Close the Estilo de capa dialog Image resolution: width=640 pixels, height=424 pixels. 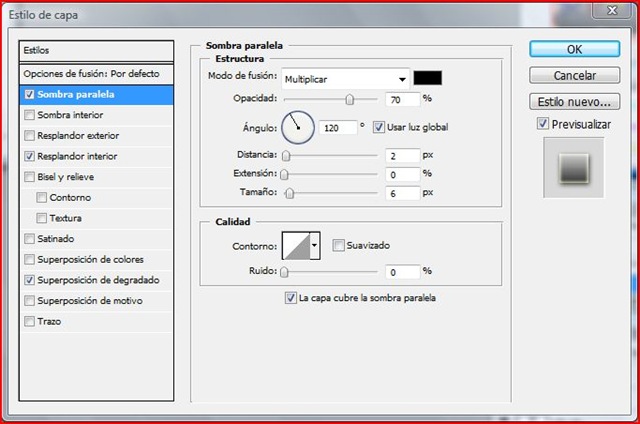click(x=611, y=10)
